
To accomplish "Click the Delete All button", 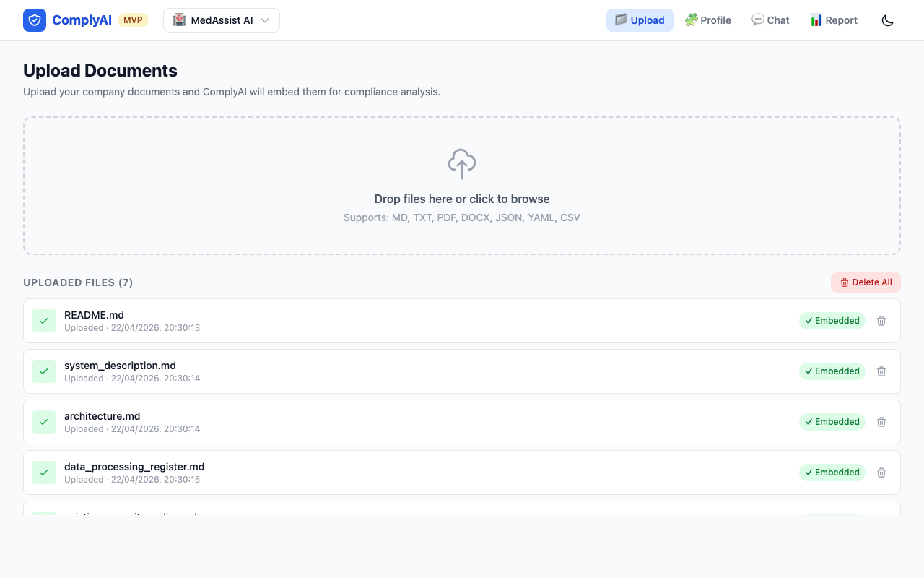I will pyautogui.click(x=866, y=282).
